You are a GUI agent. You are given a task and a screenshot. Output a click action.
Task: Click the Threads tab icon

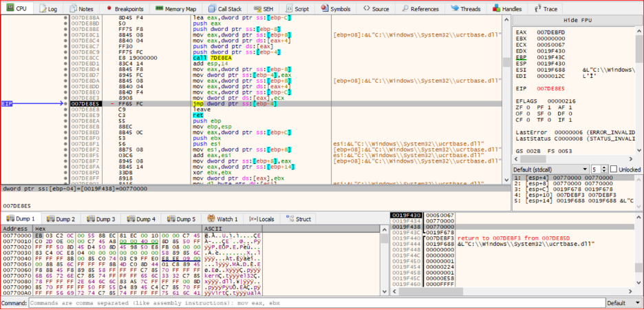(455, 8)
